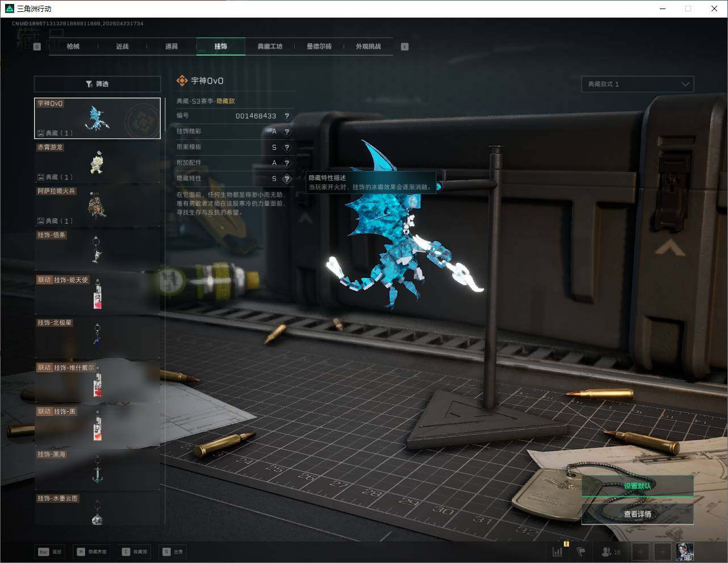This screenshot has width=728, height=563.
Task: Select the 阿萨拉喷火兵 charm card
Action: pyautogui.click(x=97, y=205)
